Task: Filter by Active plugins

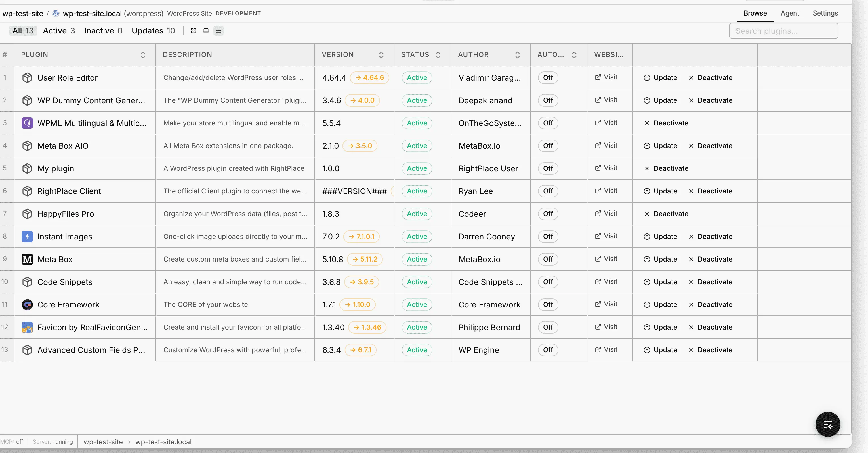Action: [x=59, y=31]
